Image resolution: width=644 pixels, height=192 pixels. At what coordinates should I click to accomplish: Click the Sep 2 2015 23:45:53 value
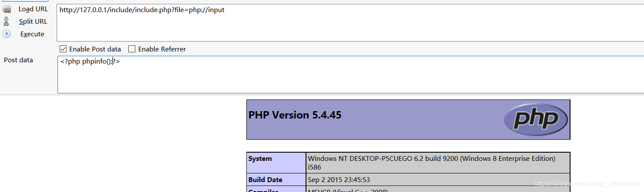339,180
